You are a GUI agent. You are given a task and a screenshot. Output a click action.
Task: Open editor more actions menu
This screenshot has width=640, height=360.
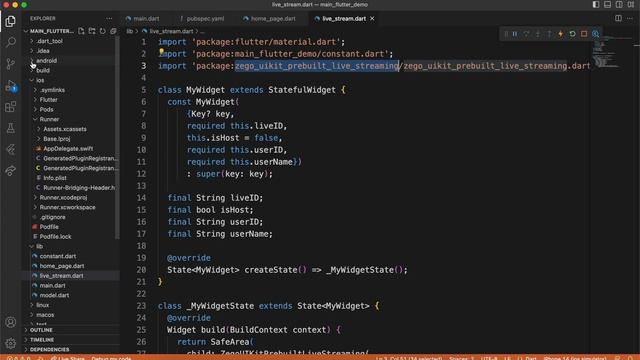click(630, 18)
